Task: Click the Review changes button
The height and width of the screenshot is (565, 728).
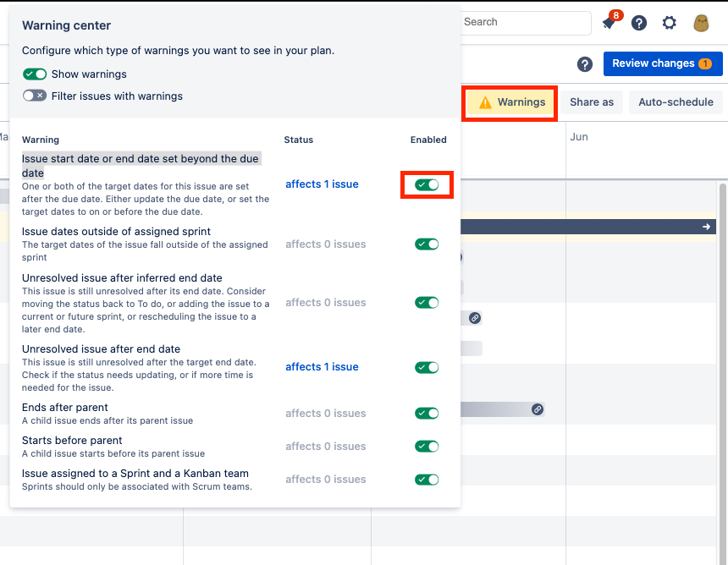Action: point(663,63)
